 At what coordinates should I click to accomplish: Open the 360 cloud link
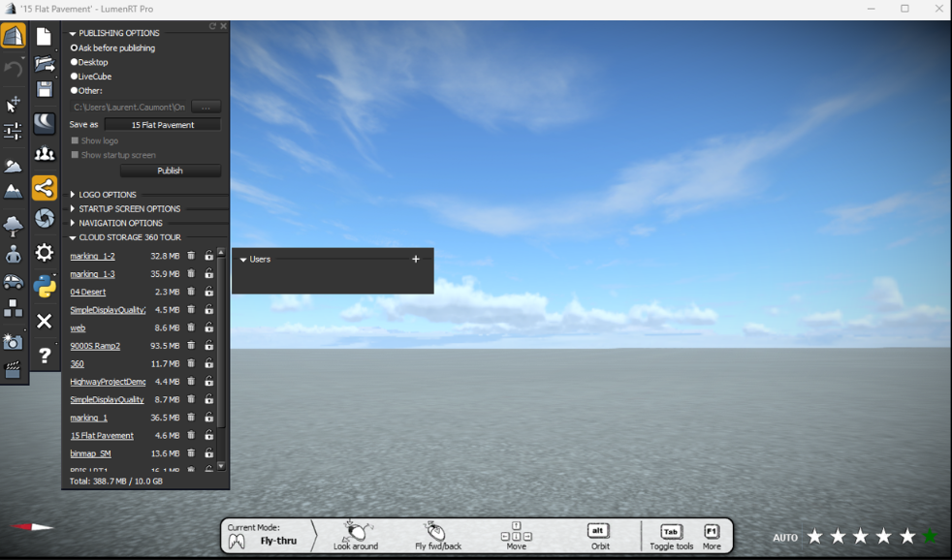point(78,363)
